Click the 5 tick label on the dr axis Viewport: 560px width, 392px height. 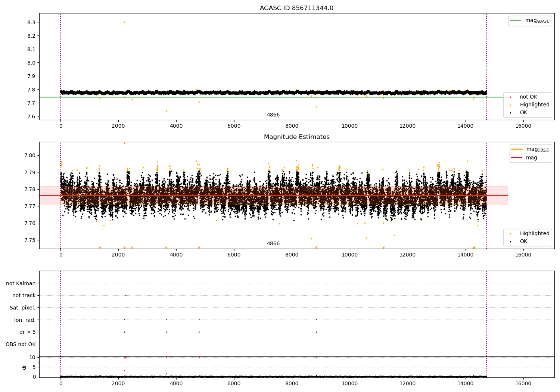34,367
